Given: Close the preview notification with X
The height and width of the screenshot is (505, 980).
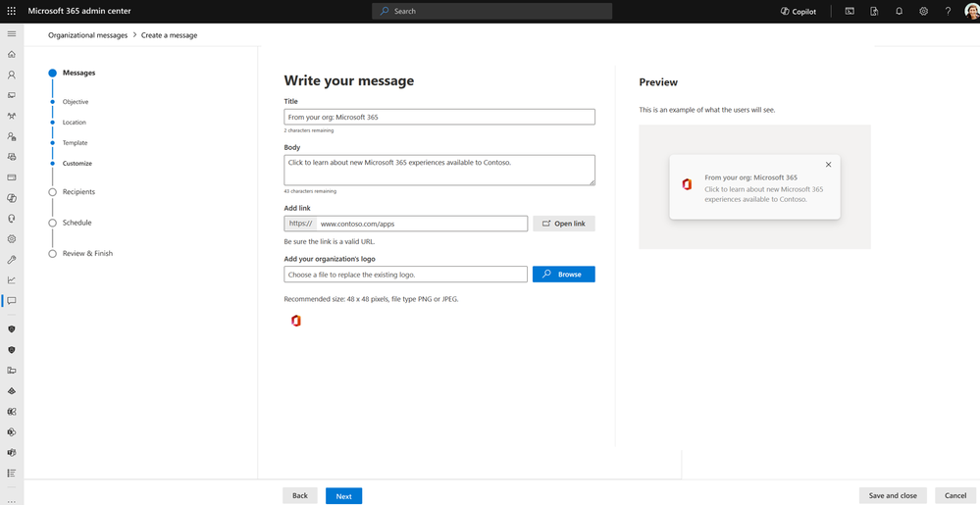Looking at the screenshot, I should coord(828,165).
